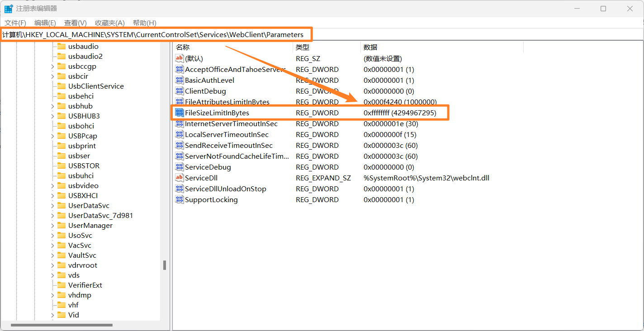Click data value 0x0000001e (30)
The width and height of the screenshot is (644, 331).
pos(391,123)
